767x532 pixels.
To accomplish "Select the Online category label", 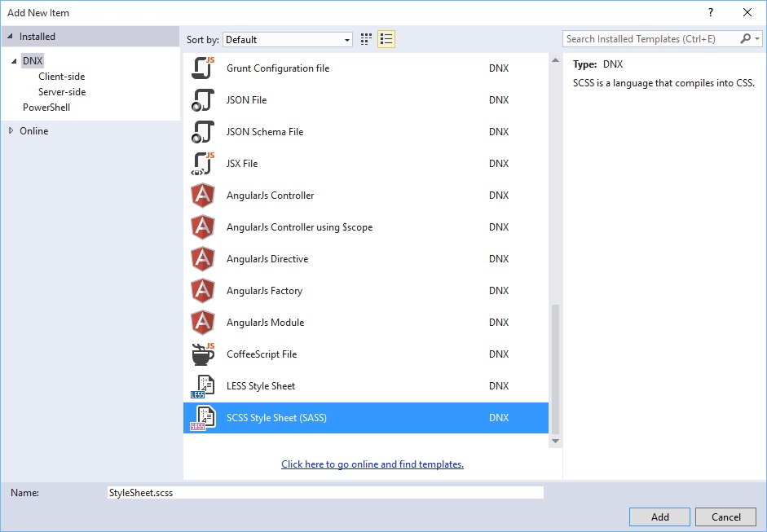I will coord(33,130).
